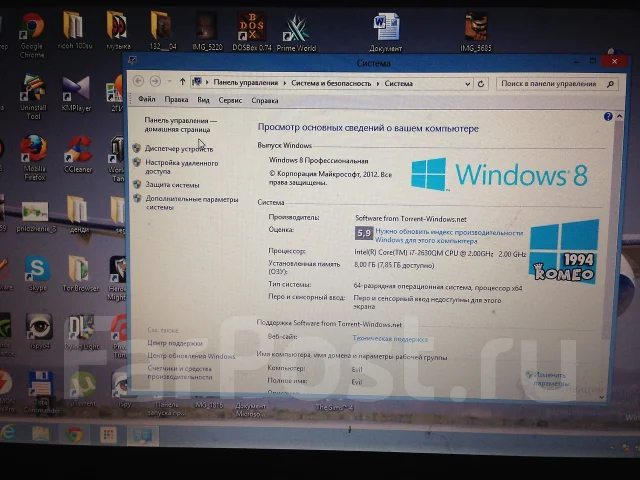Go up one level with up arrow
Screen dimensions: 640x480
(x=182, y=82)
